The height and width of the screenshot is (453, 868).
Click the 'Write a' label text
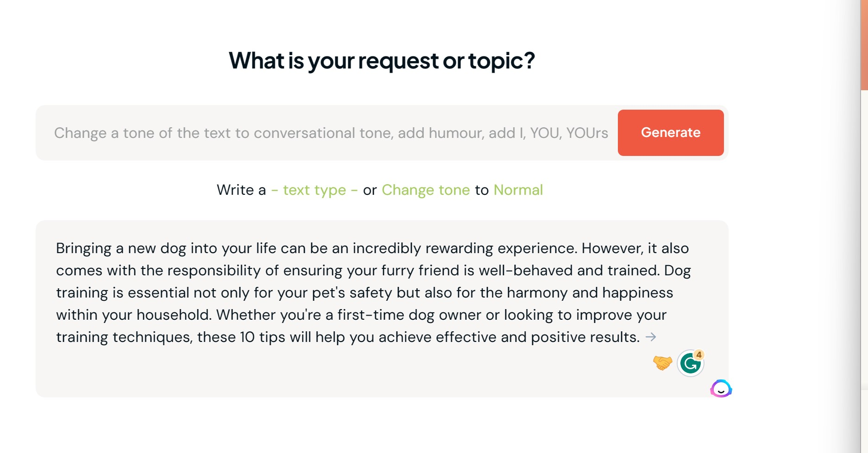[x=241, y=190]
